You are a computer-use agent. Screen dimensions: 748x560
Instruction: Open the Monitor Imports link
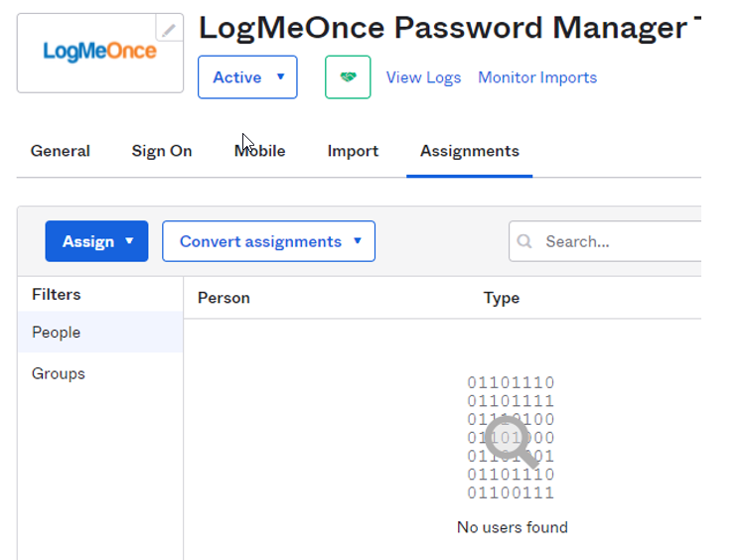537,77
